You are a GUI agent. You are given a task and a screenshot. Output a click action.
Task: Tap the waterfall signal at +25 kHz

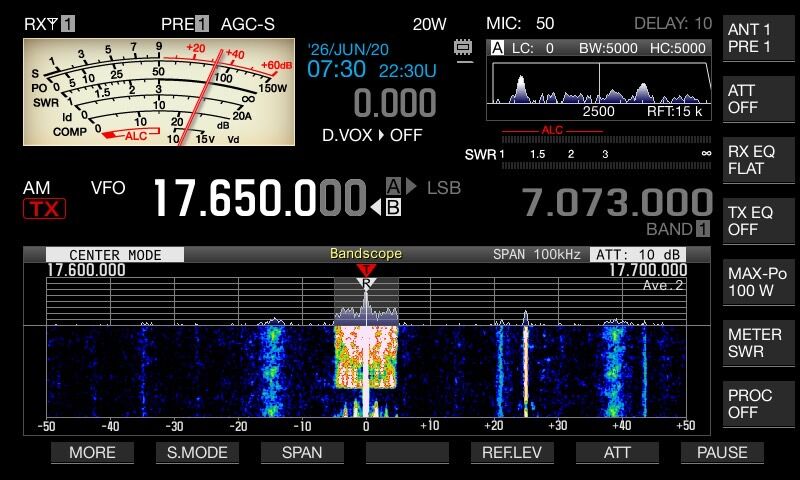coord(526,371)
